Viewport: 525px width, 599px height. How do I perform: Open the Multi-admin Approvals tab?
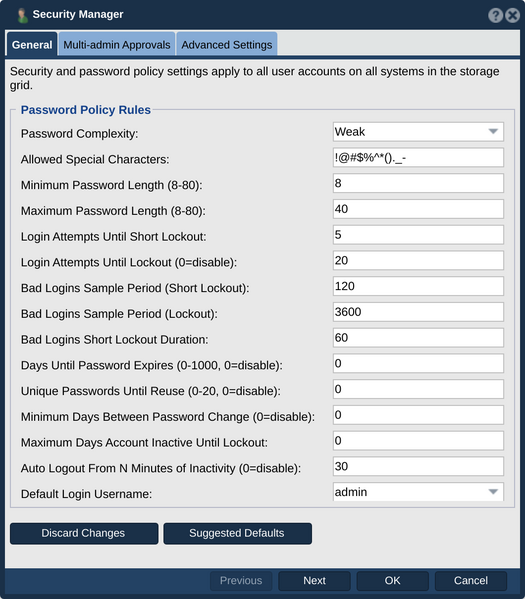point(117,45)
